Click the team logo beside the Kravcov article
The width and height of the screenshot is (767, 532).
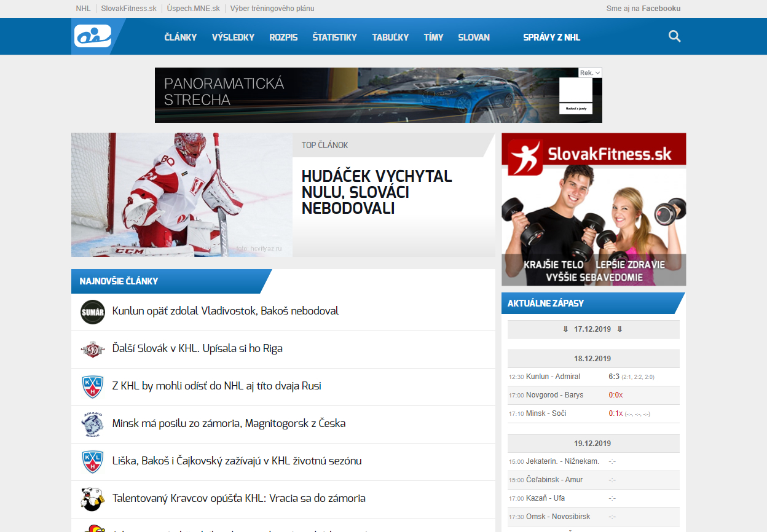click(93, 499)
